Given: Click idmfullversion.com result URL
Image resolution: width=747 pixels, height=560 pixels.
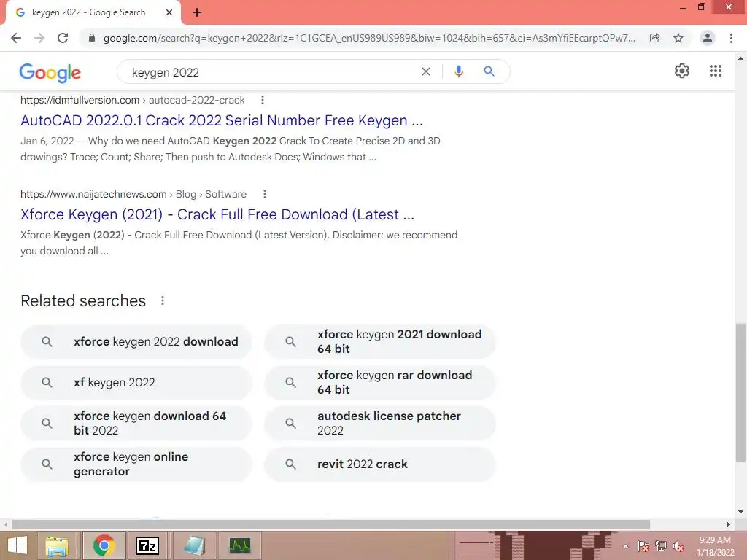Looking at the screenshot, I should coord(133,100).
